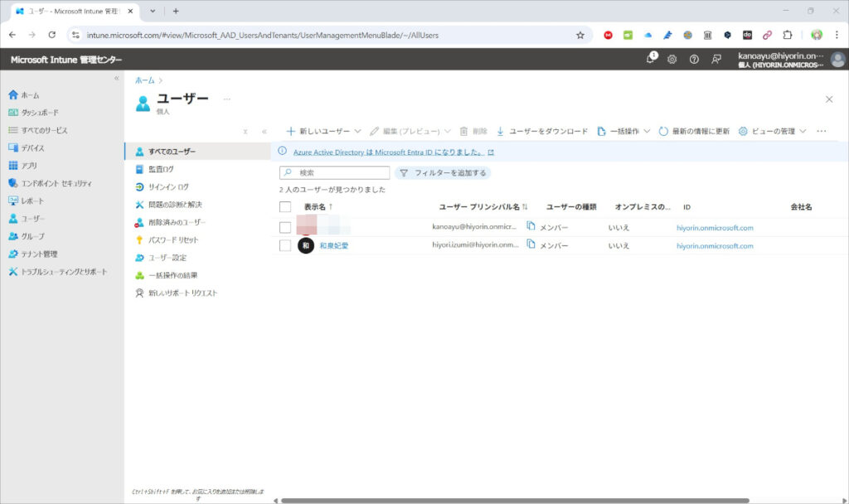Viewport: 849px width, 504px height.
Task: Click the red circular M extension icon
Action: pyautogui.click(x=608, y=35)
